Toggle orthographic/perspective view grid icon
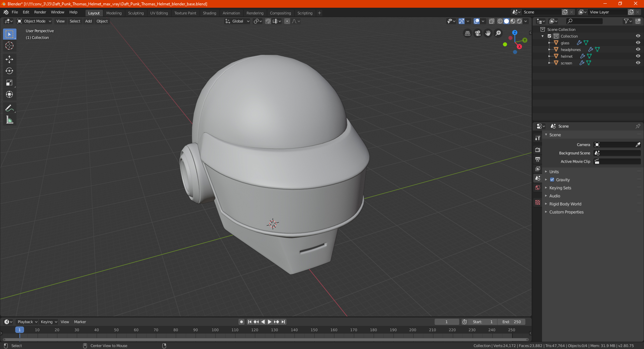 (x=467, y=33)
